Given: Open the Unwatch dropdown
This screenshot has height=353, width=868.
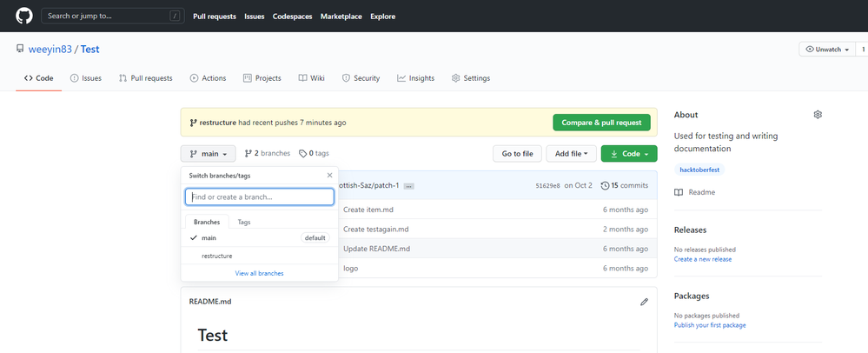Looking at the screenshot, I should point(827,50).
